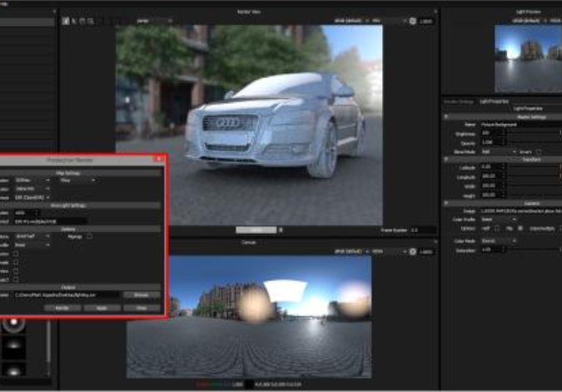Screen dimensions: 562x392
Task: Open the Blend Mode dropdown in Master Settings
Action: pos(499,152)
